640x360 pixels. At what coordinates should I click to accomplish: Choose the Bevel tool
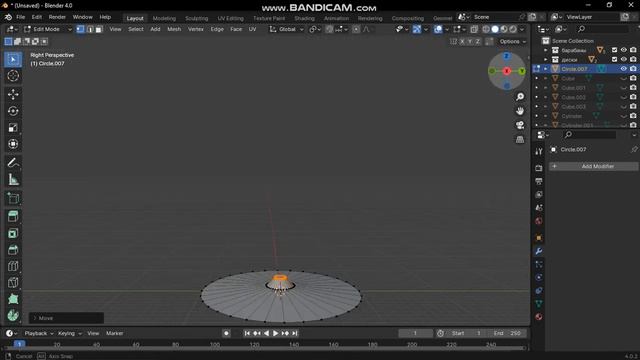click(x=13, y=250)
